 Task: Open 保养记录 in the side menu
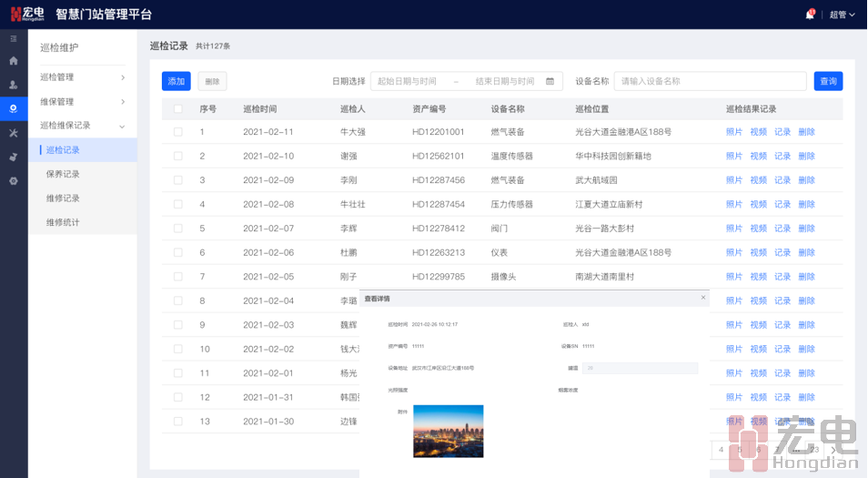point(63,174)
